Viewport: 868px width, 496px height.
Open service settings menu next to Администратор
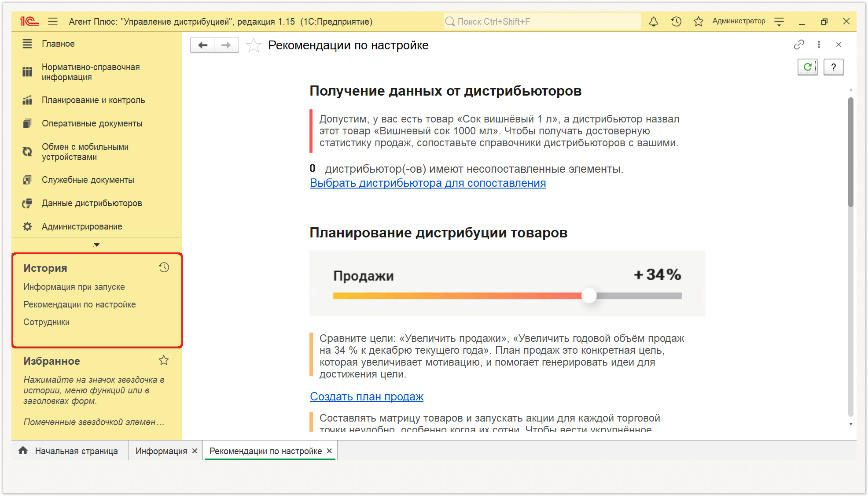[779, 21]
